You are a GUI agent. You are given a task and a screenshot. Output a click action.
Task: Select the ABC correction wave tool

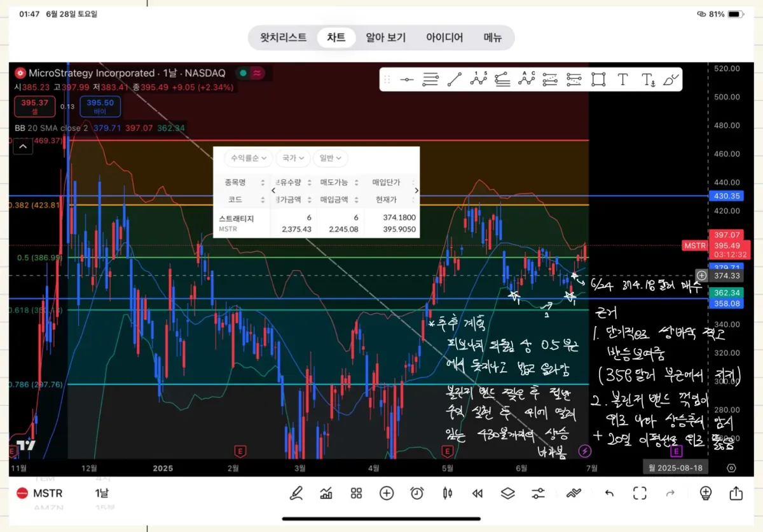coord(526,79)
